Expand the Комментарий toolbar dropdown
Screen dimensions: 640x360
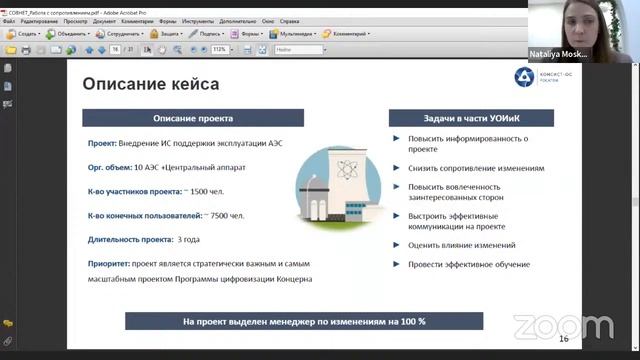[369, 34]
